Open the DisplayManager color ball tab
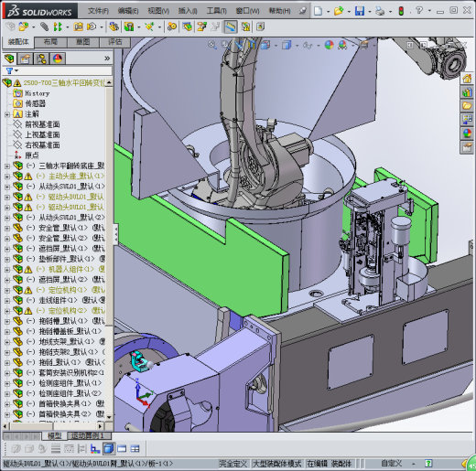476x471 pixels. 57,59
